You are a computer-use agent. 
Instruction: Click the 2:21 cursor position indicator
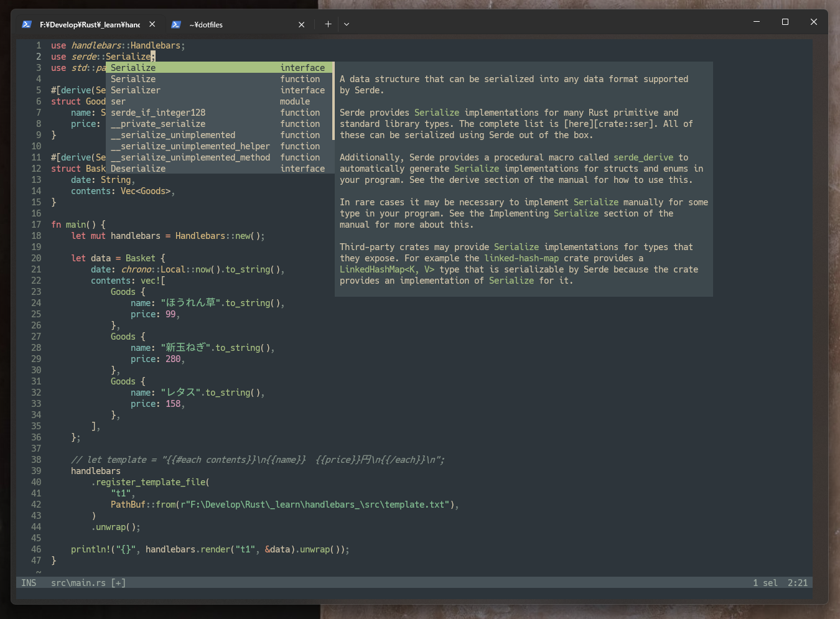tap(797, 583)
